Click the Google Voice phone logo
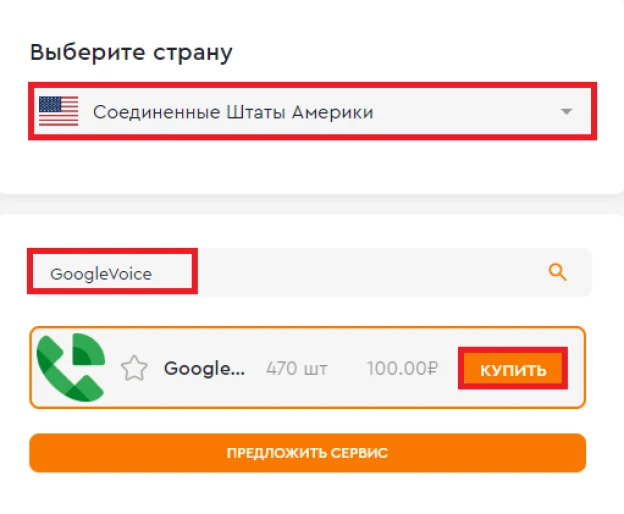This screenshot has width=624, height=514. [71, 368]
